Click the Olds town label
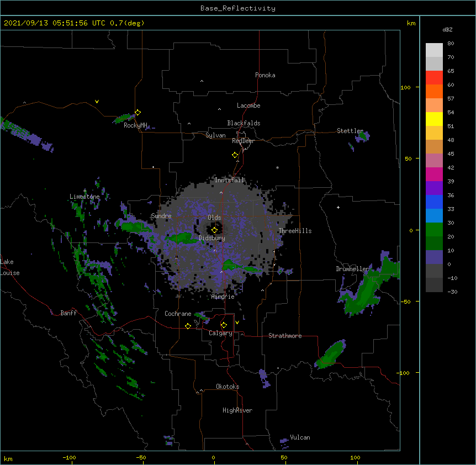The height and width of the screenshot is (465, 476). [x=214, y=218]
